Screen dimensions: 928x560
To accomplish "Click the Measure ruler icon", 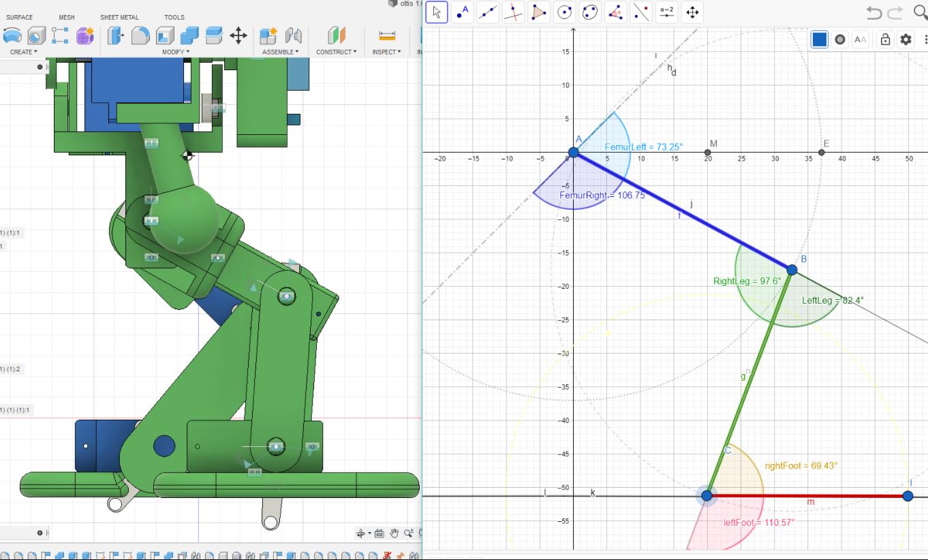I will [387, 35].
